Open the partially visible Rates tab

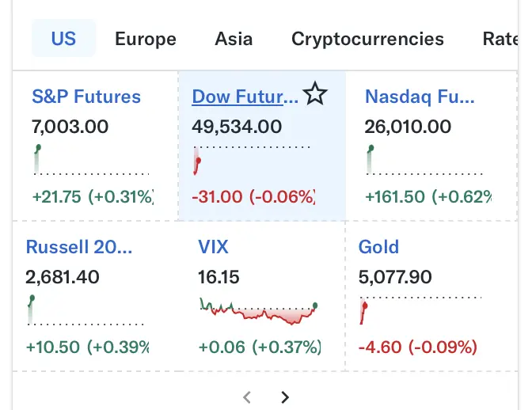click(x=500, y=39)
